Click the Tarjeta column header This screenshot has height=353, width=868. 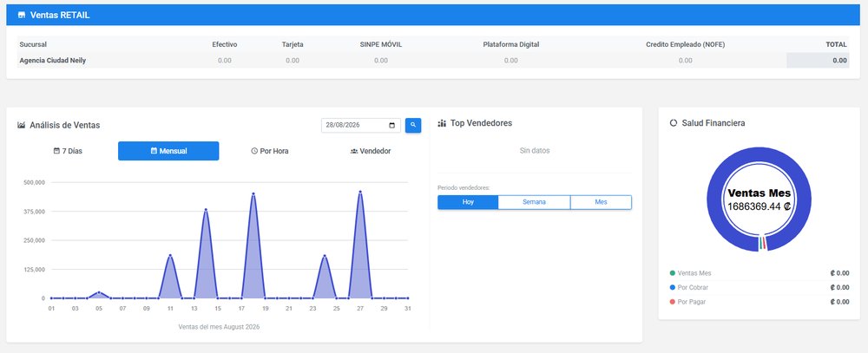tap(293, 44)
